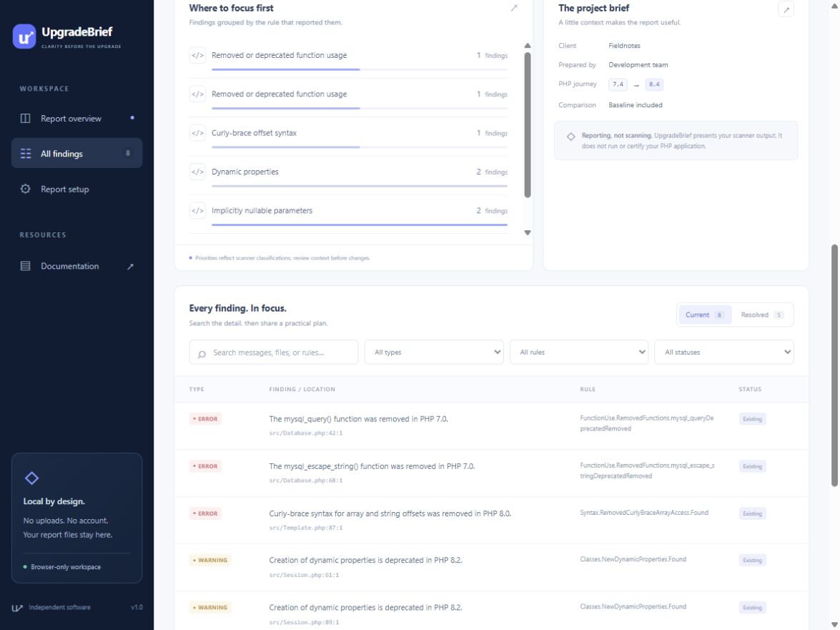The width and height of the screenshot is (840, 630).
Task: Click location src/Session.php:89:1
Action: 305,622
